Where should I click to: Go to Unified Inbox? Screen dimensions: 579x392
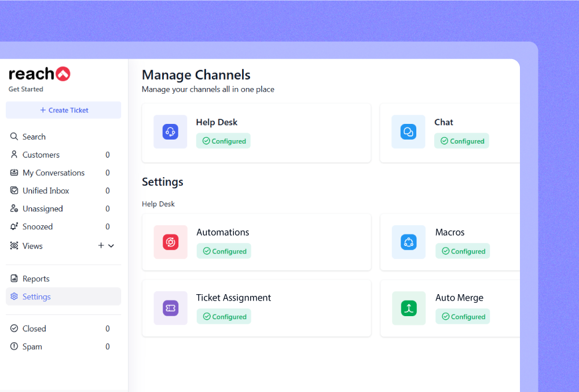pos(46,190)
